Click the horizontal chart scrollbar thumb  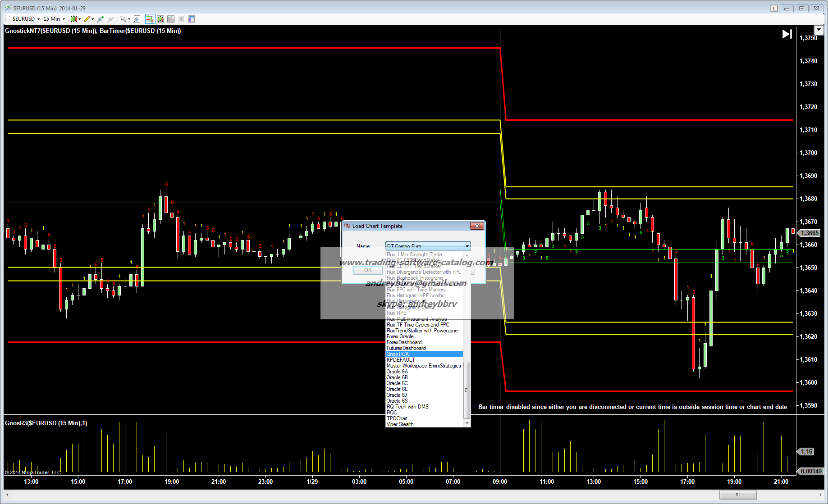pyautogui.click(x=737, y=495)
